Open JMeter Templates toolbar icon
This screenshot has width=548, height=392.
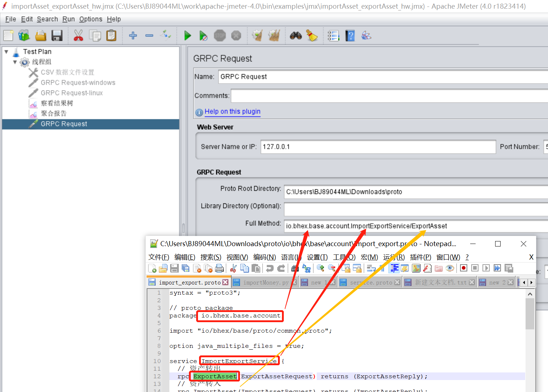[x=24, y=35]
